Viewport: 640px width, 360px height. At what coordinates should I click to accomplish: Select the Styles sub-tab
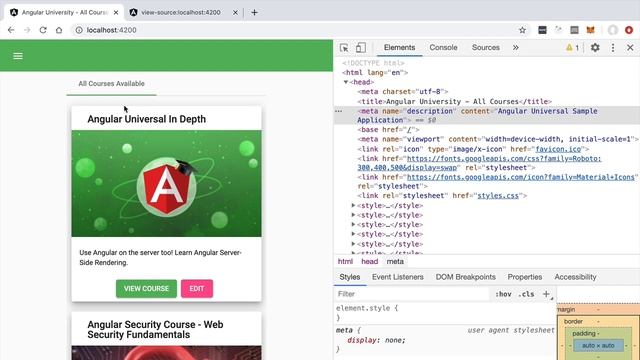click(350, 277)
